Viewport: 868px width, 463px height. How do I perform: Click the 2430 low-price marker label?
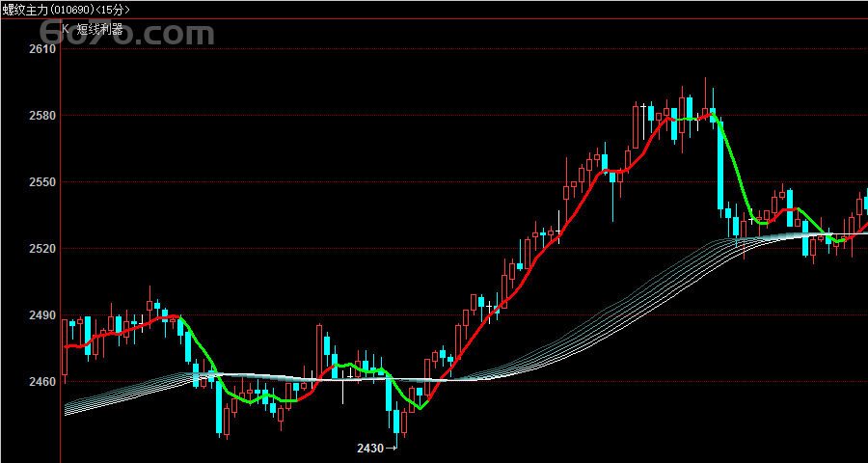370,448
